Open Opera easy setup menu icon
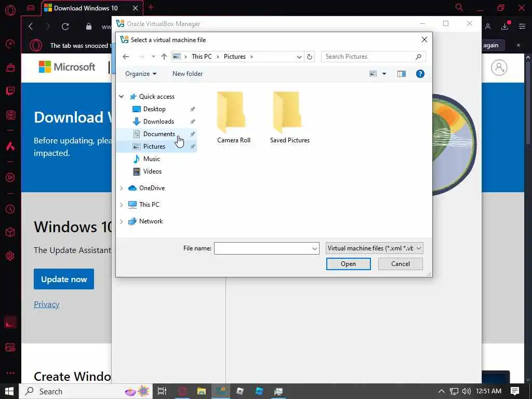 pyautogui.click(x=522, y=26)
